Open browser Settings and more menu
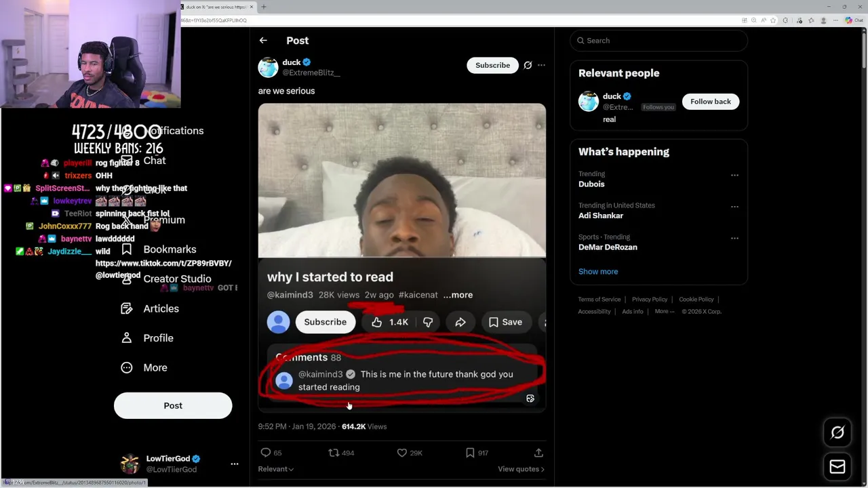This screenshot has height=488, width=868. click(835, 20)
